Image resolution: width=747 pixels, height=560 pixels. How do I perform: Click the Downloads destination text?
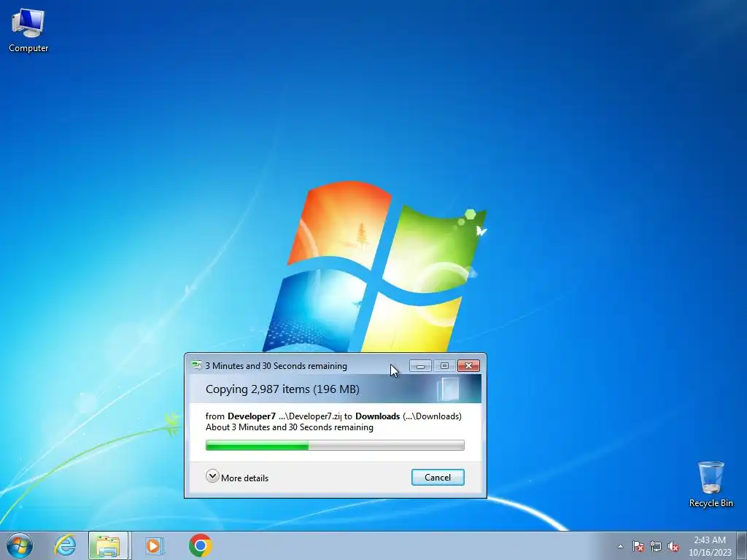click(x=377, y=416)
